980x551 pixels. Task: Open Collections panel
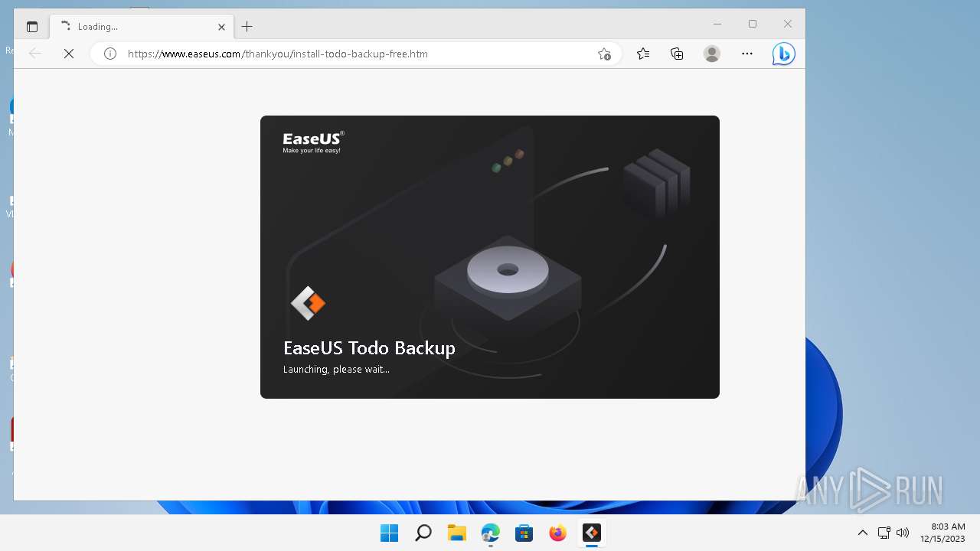[677, 54]
